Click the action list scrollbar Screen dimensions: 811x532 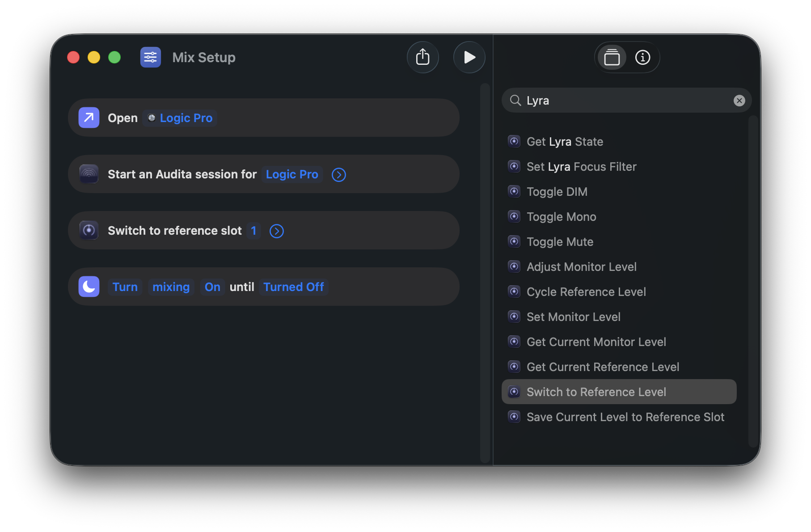[753, 281]
